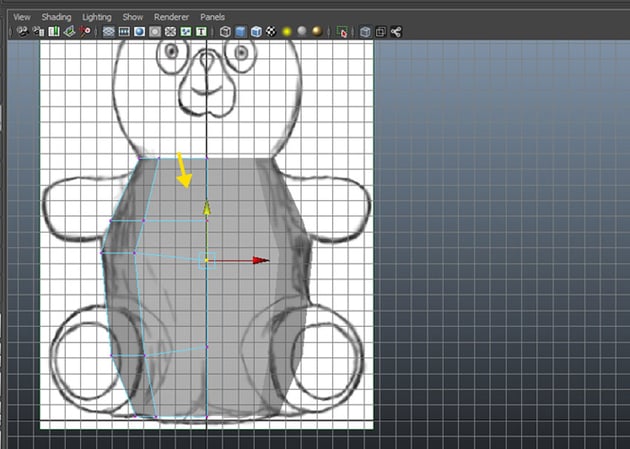Screen dimensions: 630x449
Task: Click the move manipulator center handle
Action: pyautogui.click(x=207, y=260)
